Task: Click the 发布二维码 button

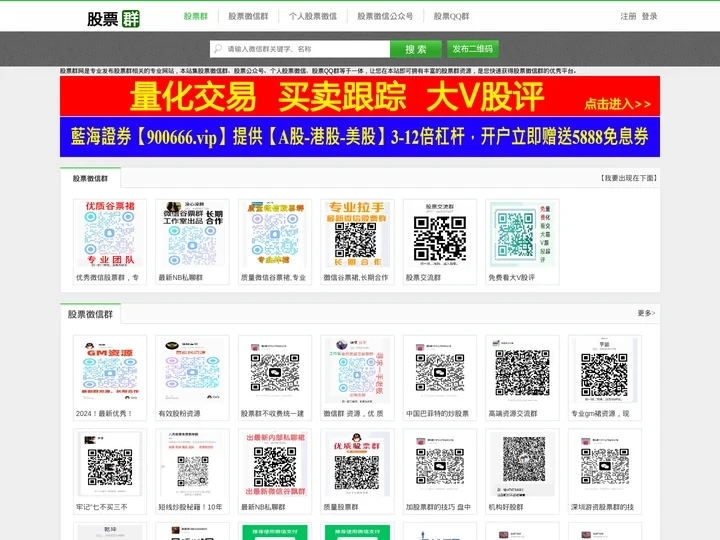Action: tap(472, 49)
